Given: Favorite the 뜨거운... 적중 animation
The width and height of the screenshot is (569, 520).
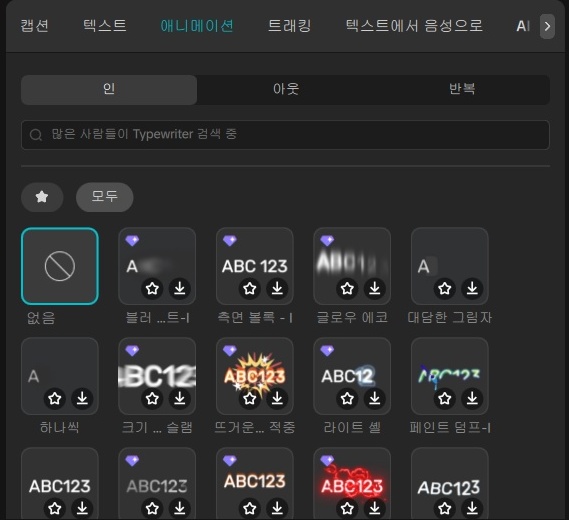Looking at the screenshot, I should [x=250, y=398].
